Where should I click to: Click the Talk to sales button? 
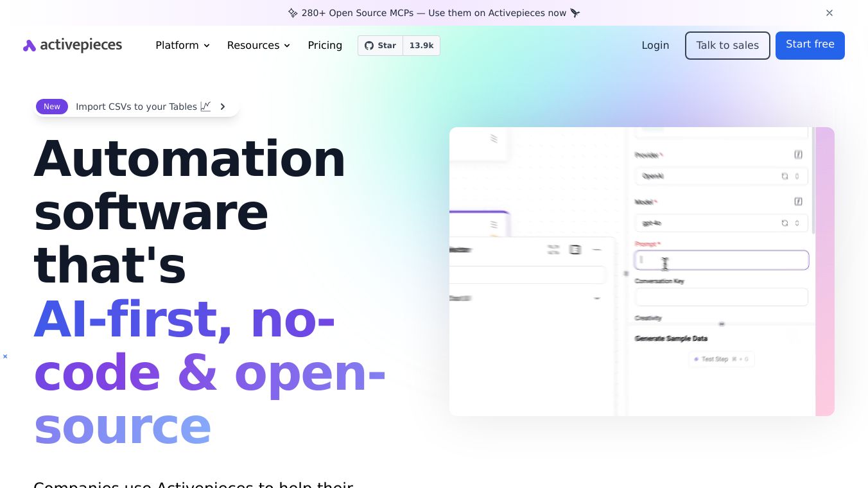[x=727, y=46]
